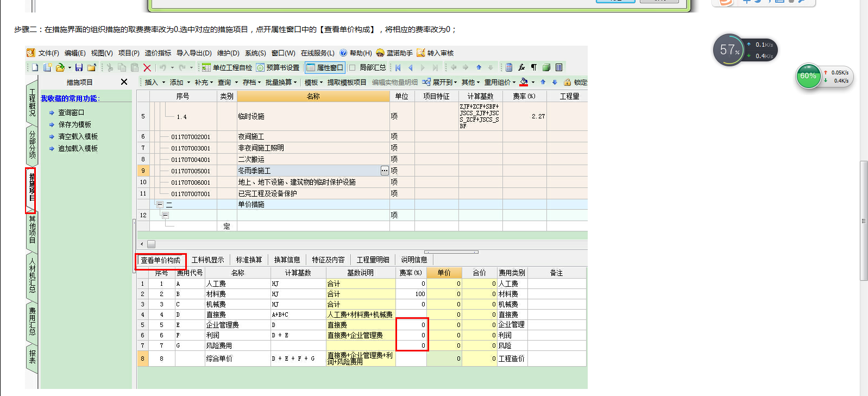Go to next record arrow icon
This screenshot has width=868, height=396.
[423, 67]
